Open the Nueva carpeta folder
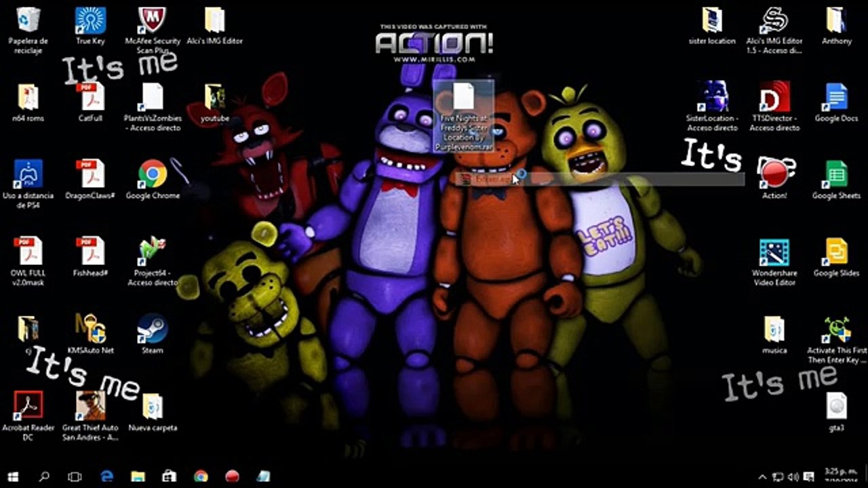Image resolution: width=868 pixels, height=488 pixels. (153, 412)
